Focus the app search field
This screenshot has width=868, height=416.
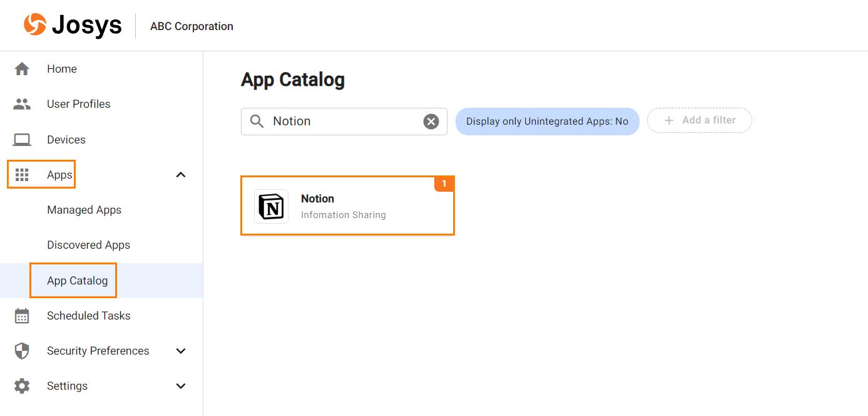pos(344,122)
